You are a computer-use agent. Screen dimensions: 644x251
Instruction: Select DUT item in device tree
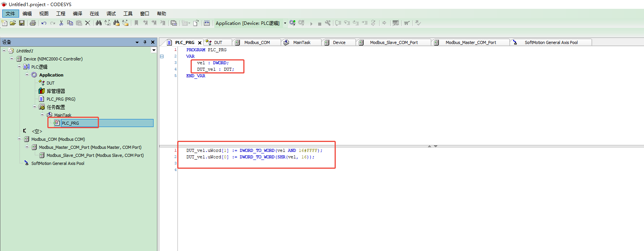click(x=50, y=83)
